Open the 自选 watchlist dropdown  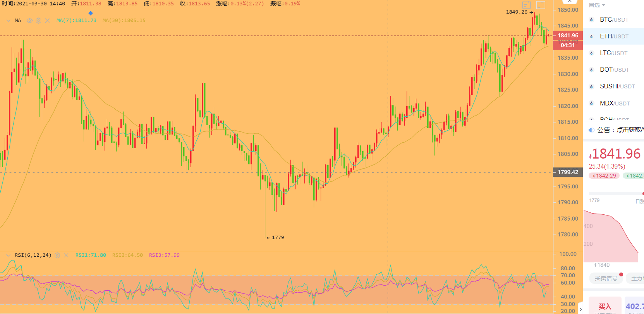[x=597, y=5]
